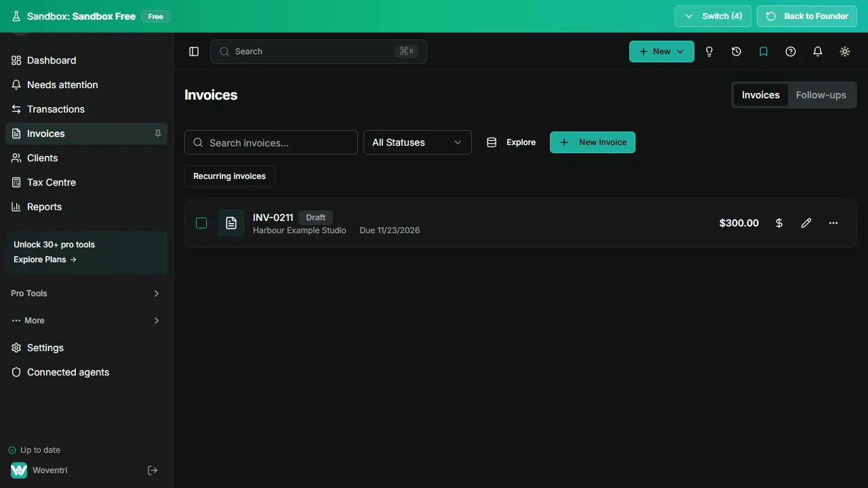Switch theme with sun icon

coord(845,52)
